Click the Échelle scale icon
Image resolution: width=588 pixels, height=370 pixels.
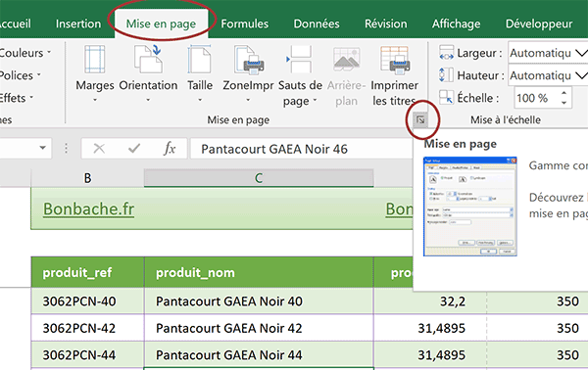(x=446, y=98)
